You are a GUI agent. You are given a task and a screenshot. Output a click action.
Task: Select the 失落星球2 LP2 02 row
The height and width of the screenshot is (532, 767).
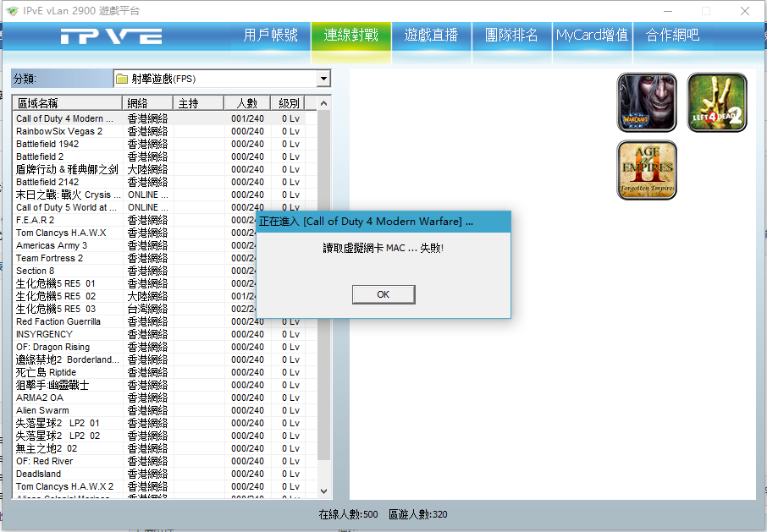(x=164, y=436)
